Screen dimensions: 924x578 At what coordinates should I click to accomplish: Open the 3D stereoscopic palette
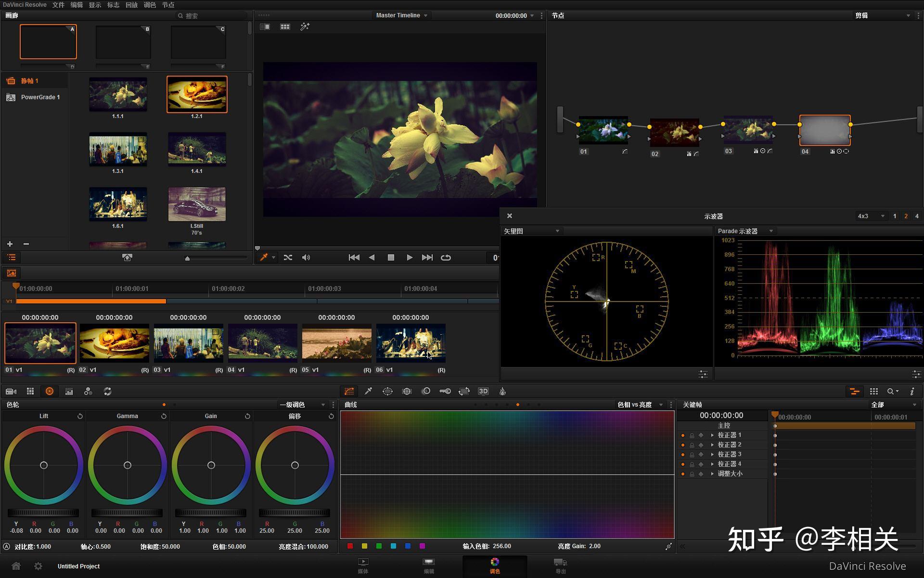(483, 391)
